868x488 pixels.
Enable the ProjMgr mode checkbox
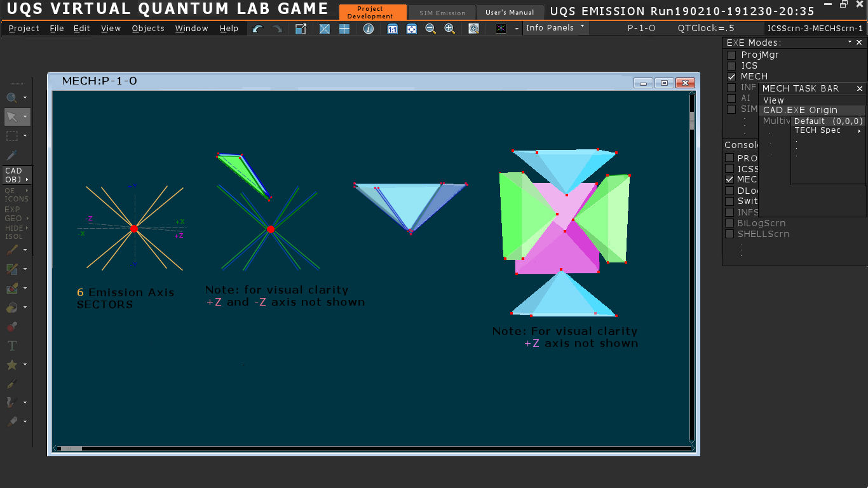pyautogui.click(x=731, y=55)
